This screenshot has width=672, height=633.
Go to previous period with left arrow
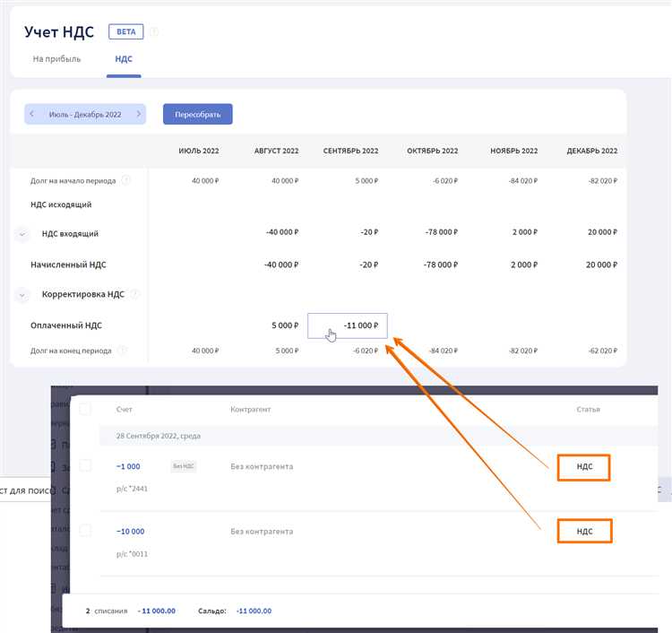(32, 114)
